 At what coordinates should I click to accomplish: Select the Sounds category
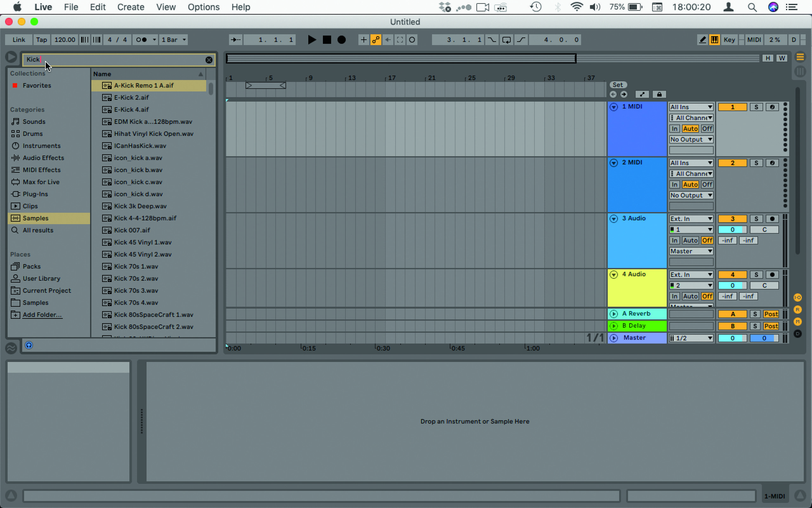pos(34,122)
